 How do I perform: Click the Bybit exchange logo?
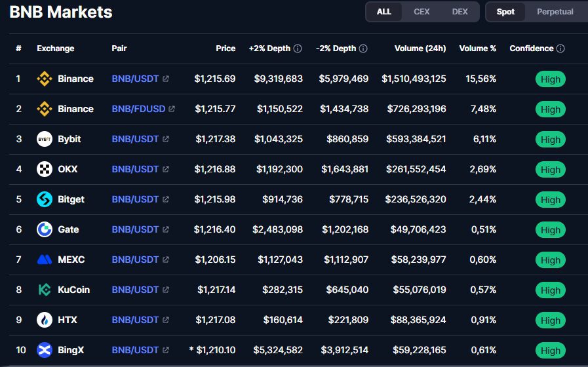[45, 139]
